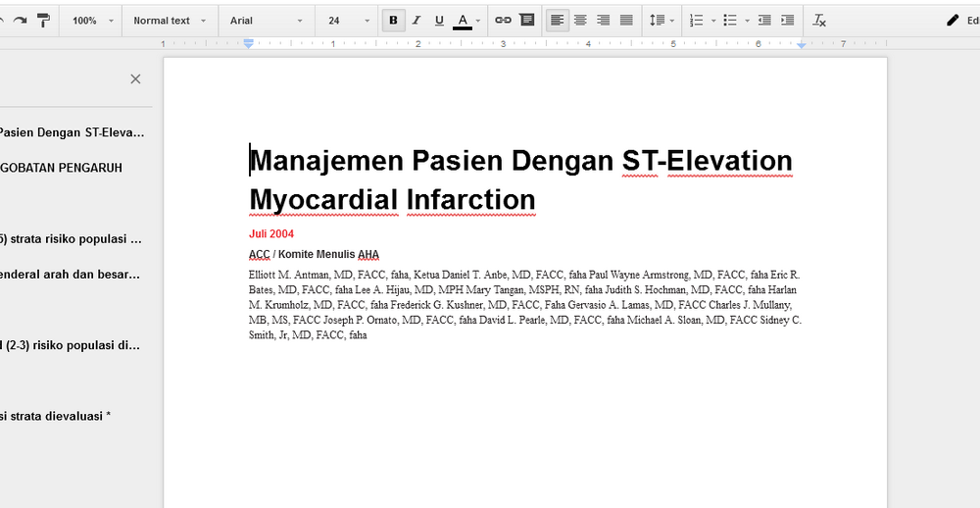Toggle Bold formatting
Image resolution: width=980 pixels, height=508 pixels.
coord(393,21)
